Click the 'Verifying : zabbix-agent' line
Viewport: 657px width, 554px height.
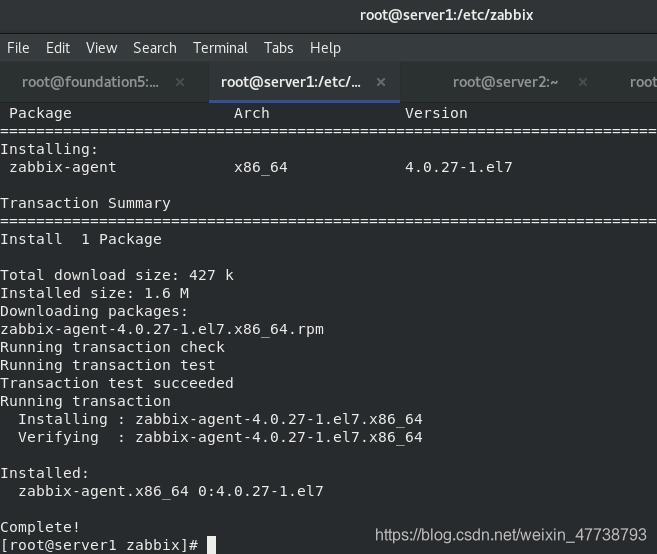tap(220, 438)
